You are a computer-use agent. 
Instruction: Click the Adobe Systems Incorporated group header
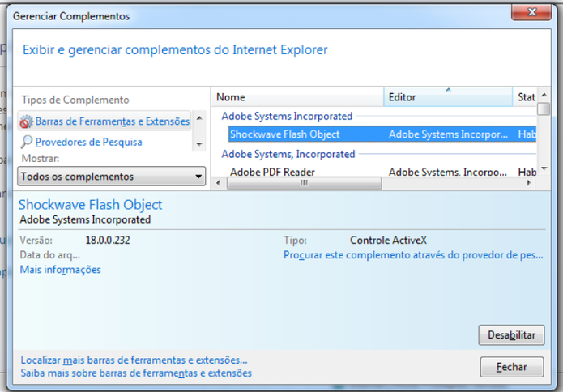(287, 116)
